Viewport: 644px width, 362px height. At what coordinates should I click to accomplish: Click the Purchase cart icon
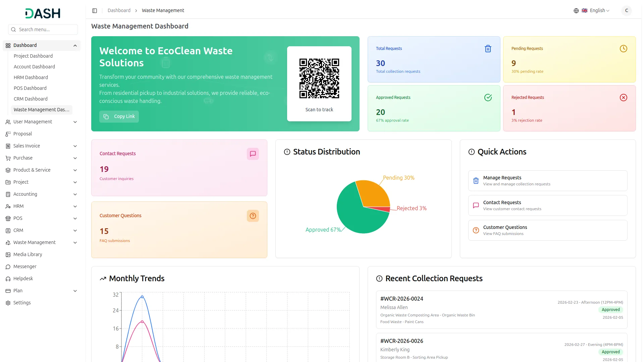click(8, 158)
